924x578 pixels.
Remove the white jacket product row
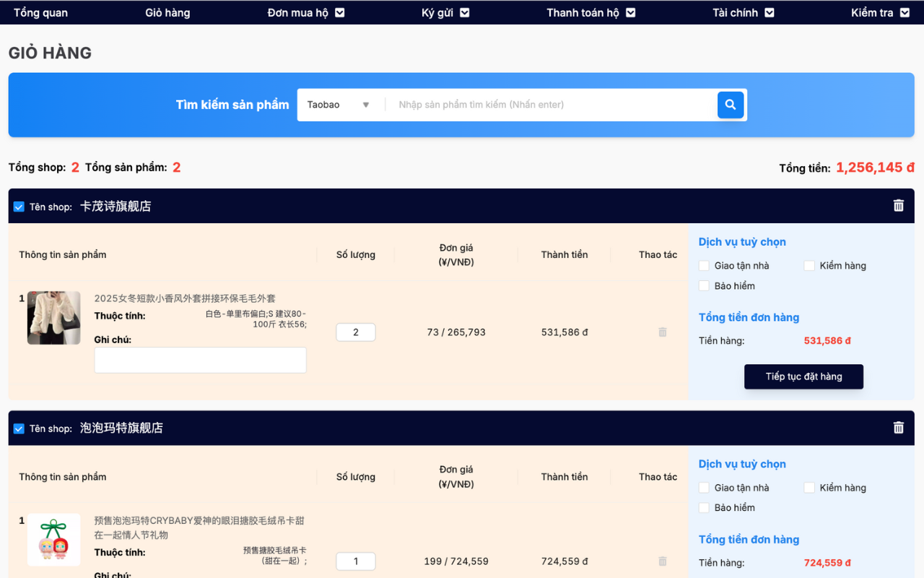(x=662, y=332)
